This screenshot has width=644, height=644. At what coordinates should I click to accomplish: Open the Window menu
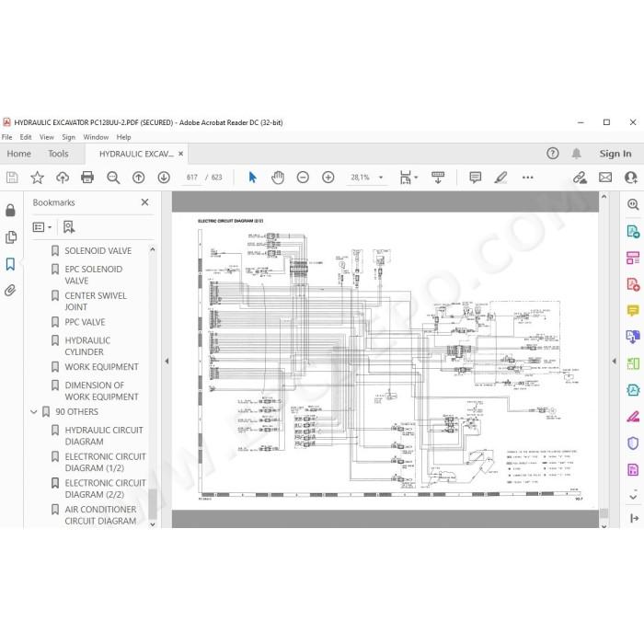pyautogui.click(x=96, y=137)
